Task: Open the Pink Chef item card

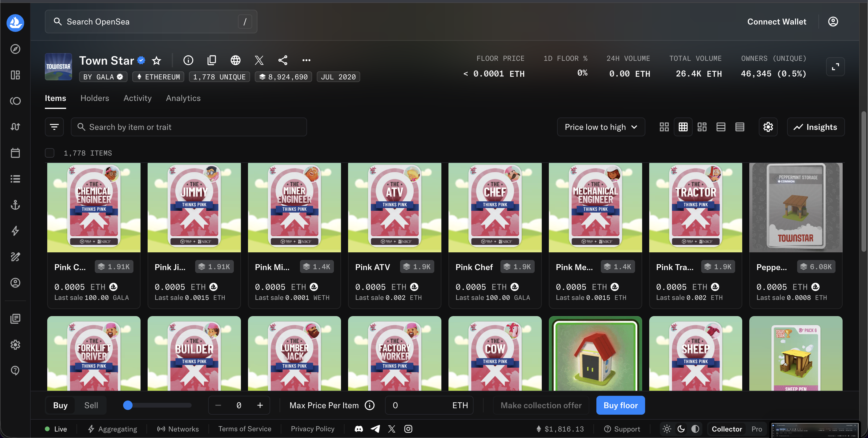Action: pyautogui.click(x=495, y=236)
